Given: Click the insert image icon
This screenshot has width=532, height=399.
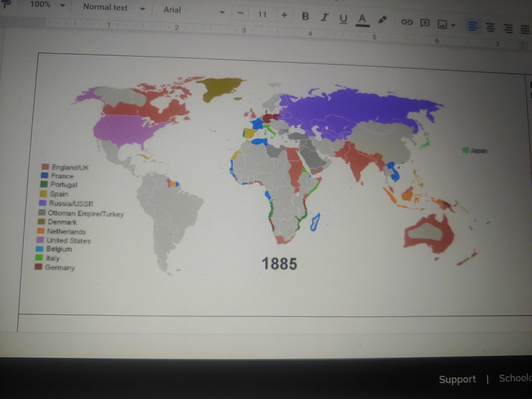Looking at the screenshot, I should 442,24.
